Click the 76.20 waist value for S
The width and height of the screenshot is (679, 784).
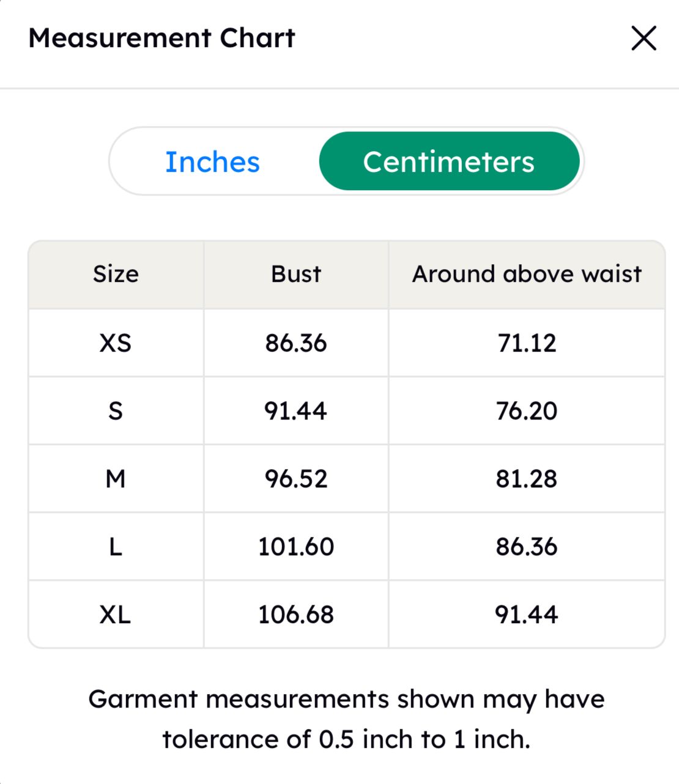(527, 411)
